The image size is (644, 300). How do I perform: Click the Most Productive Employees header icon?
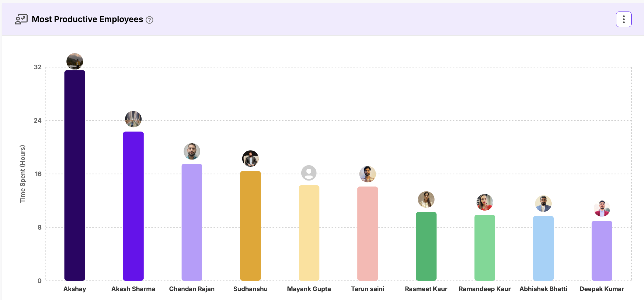[21, 19]
